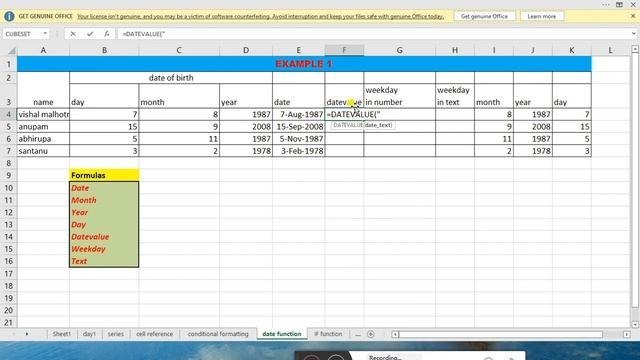Open the license warning link text

coord(260,16)
